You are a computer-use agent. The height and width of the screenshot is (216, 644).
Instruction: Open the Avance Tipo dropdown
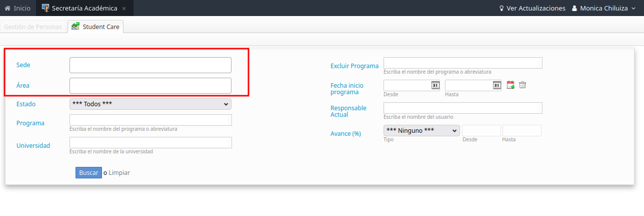point(421,130)
